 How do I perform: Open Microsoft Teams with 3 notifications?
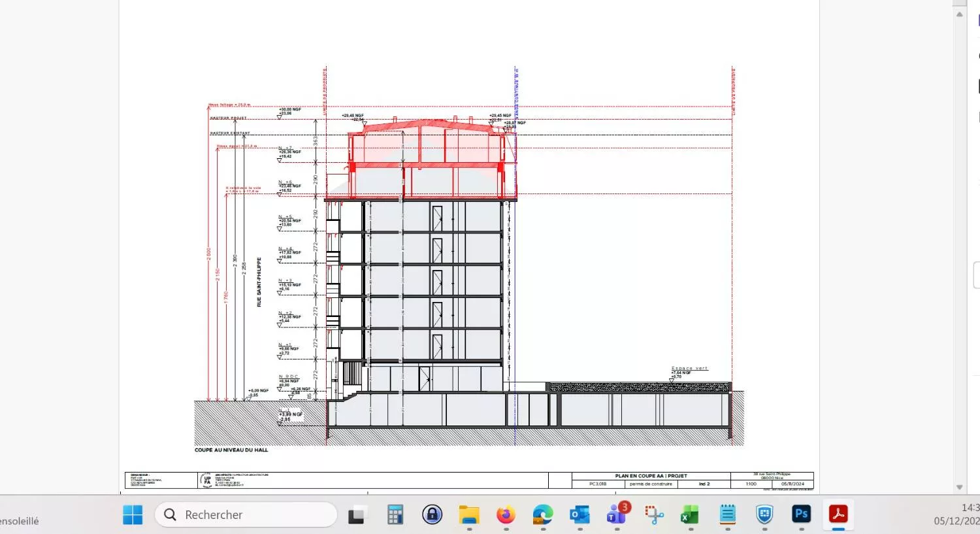616,515
